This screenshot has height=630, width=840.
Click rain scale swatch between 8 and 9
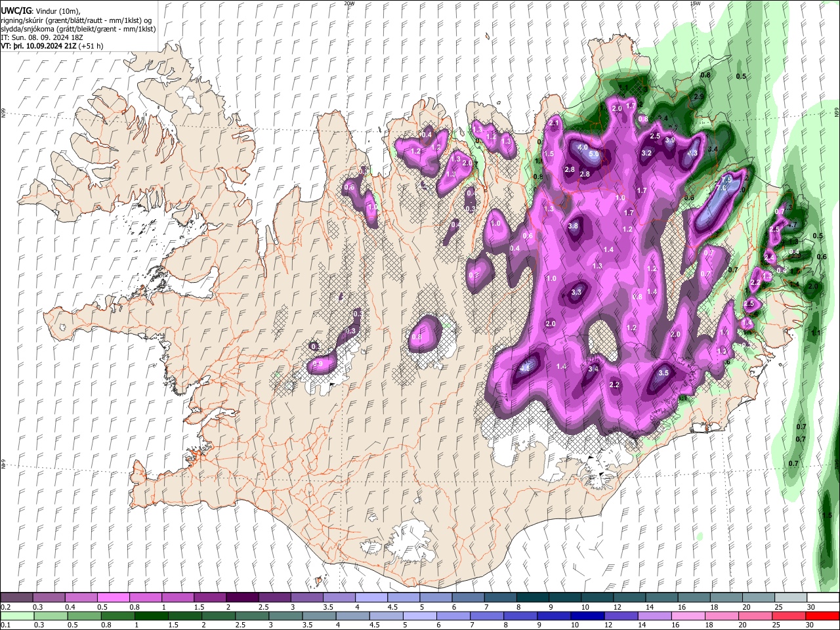tap(520, 616)
